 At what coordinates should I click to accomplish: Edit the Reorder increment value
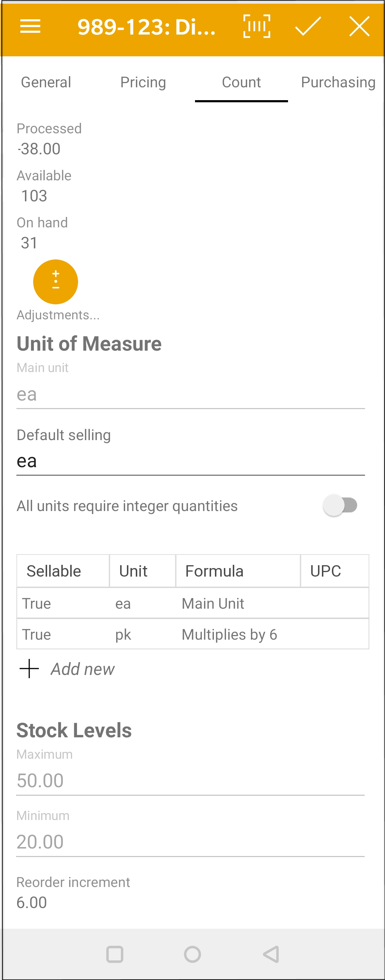click(32, 902)
